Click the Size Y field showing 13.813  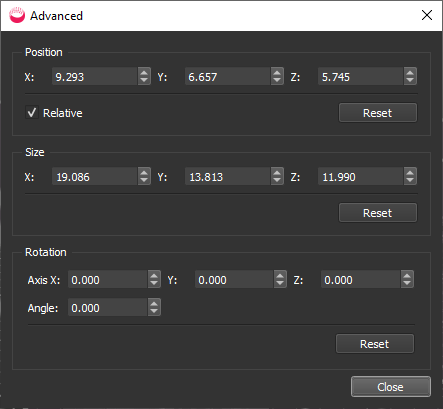point(228,176)
